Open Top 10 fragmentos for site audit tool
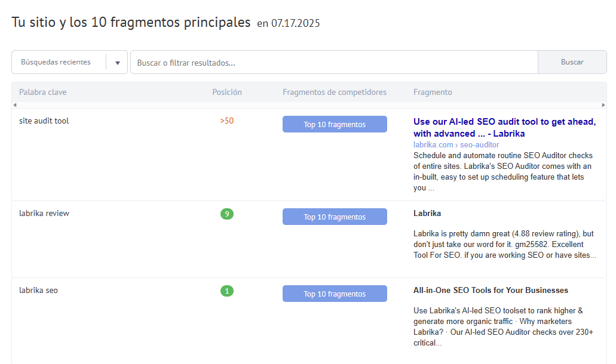The width and height of the screenshot is (616, 364). [x=335, y=124]
